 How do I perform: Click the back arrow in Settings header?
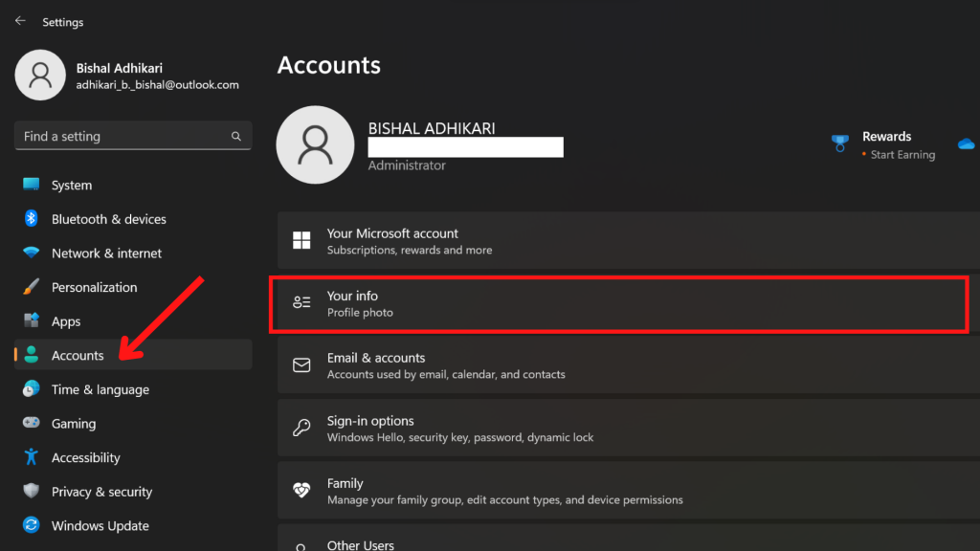click(20, 21)
